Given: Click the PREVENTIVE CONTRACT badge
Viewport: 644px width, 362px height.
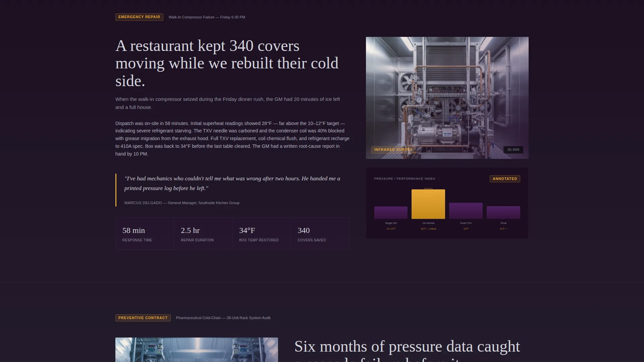Looking at the screenshot, I should [143, 318].
